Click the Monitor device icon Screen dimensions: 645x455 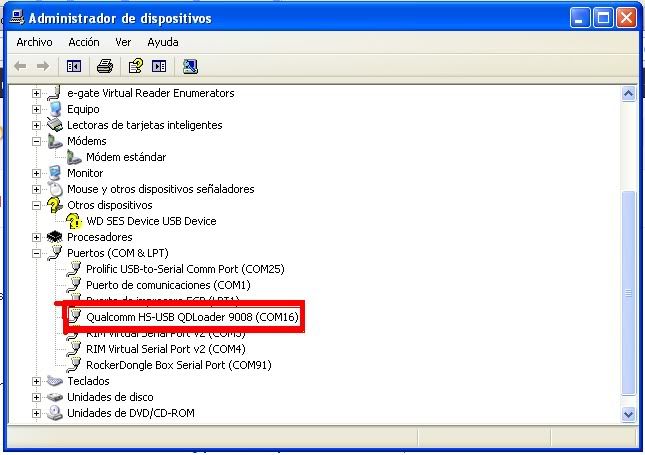click(55, 173)
